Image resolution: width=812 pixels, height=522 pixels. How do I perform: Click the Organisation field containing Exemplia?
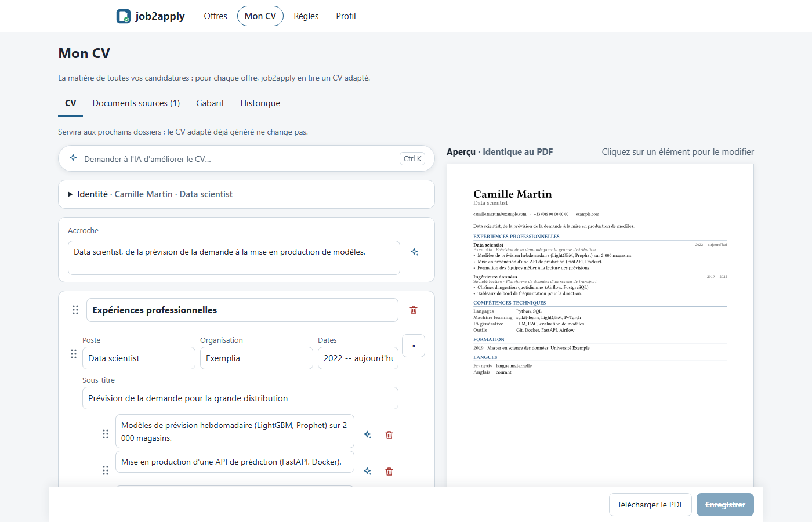[256, 358]
